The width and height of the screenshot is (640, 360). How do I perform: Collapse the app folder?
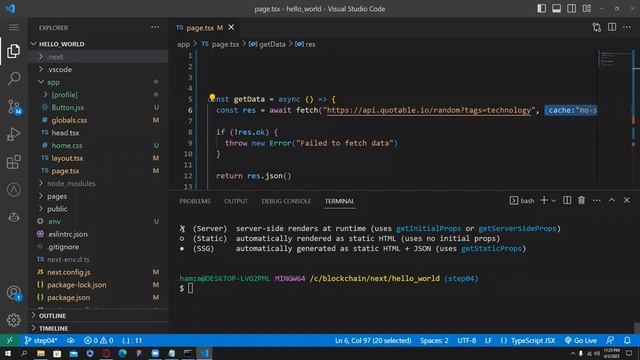tap(98, 82)
